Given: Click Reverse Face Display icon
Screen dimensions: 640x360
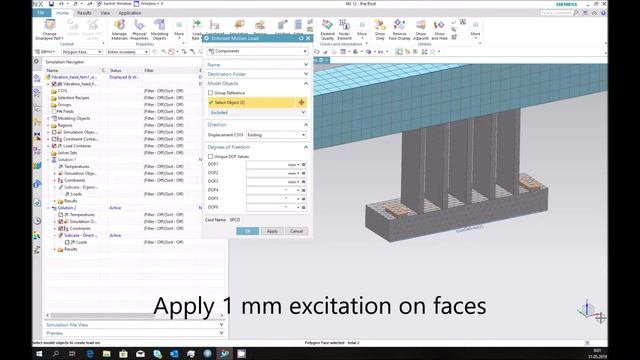Looking at the screenshot, I should tap(399, 25).
